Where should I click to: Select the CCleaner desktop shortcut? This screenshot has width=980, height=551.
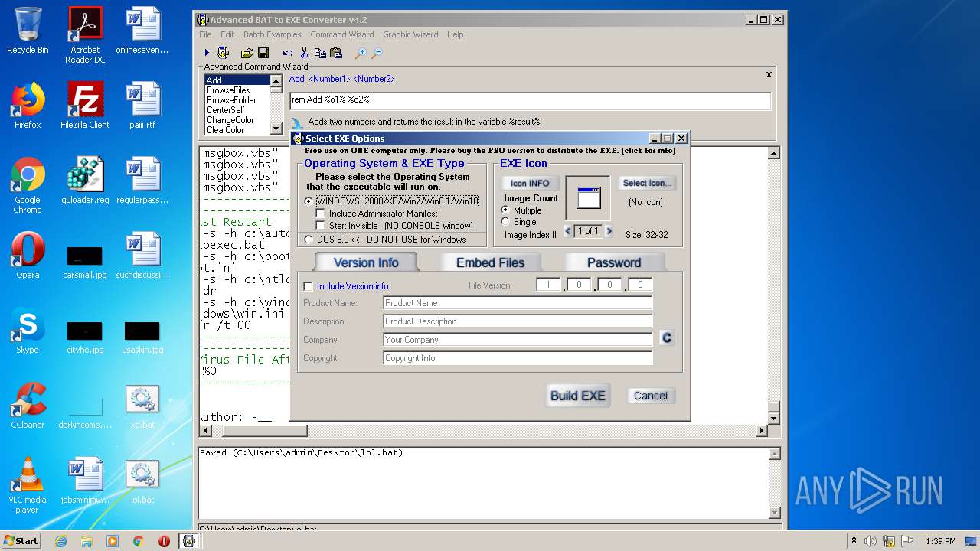point(28,406)
